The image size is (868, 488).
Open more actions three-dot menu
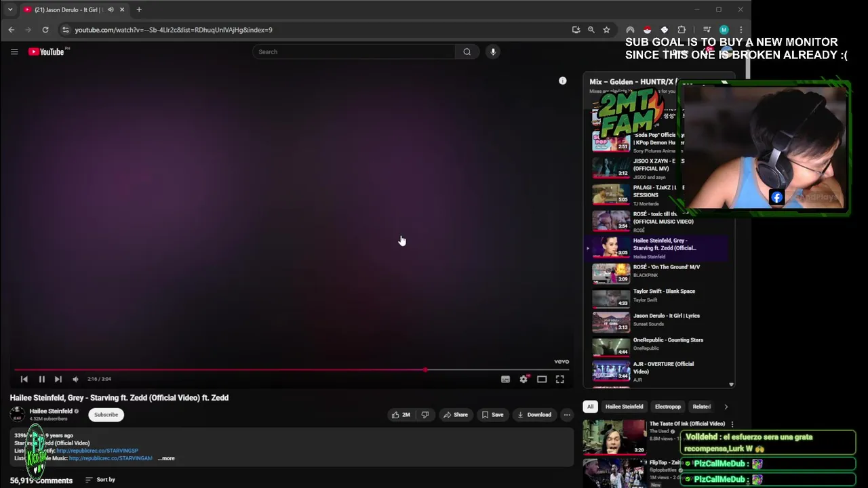567,415
